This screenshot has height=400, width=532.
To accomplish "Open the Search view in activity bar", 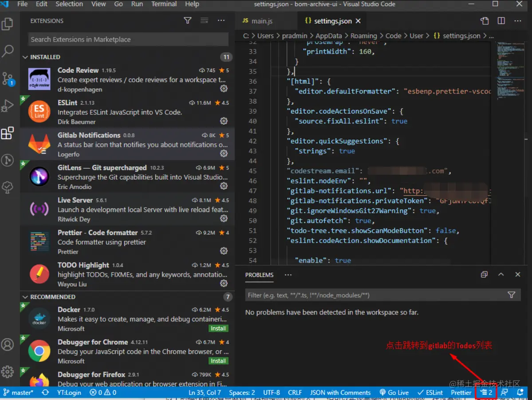I will click(8, 51).
